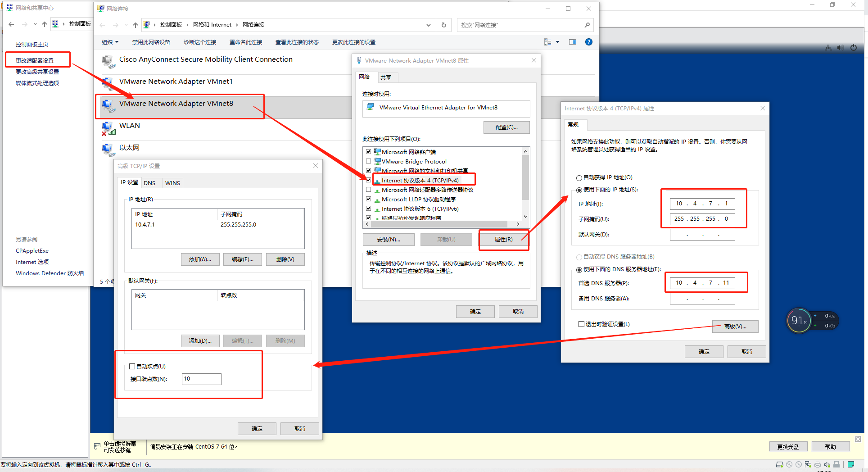868x472 pixels.
Task: Check 退出时验证设置 checkbox
Action: [581, 324]
